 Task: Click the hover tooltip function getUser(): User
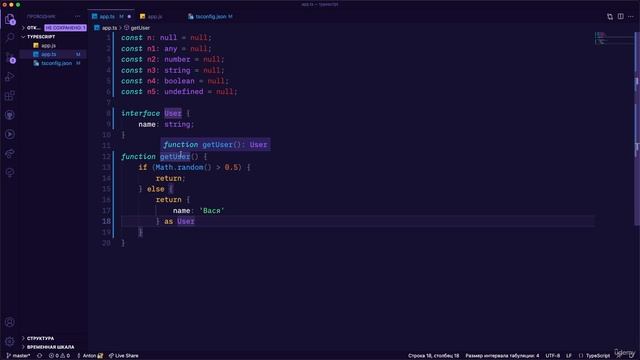tap(215, 144)
